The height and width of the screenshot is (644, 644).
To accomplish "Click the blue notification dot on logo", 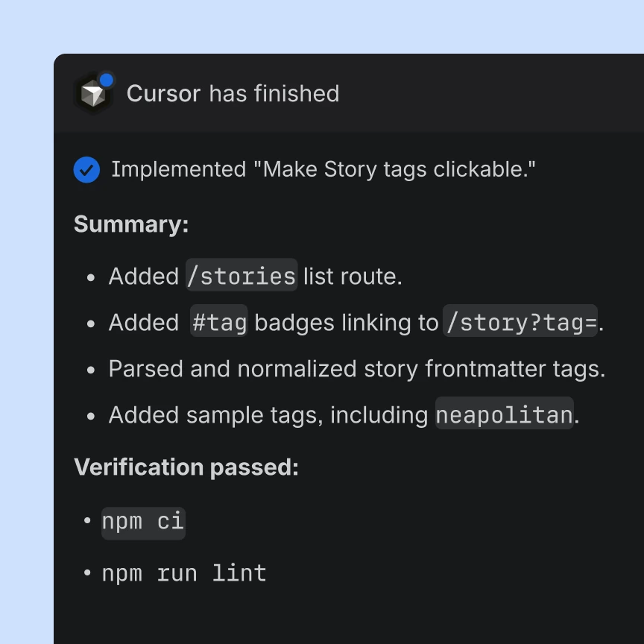I will click(107, 80).
